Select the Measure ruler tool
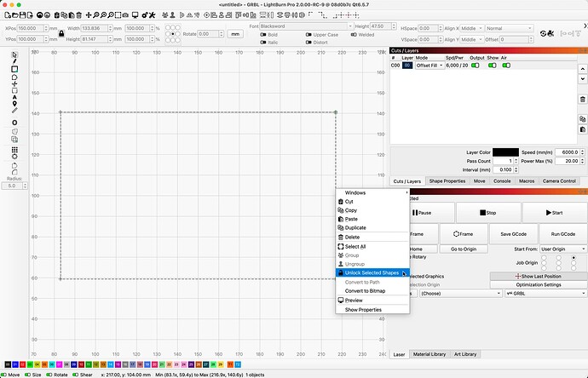 [x=14, y=111]
